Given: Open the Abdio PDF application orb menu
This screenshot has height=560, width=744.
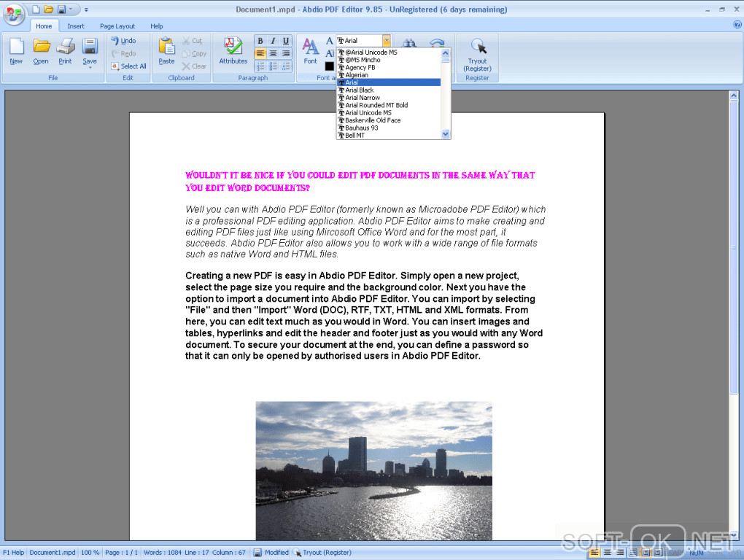Looking at the screenshot, I should [x=15, y=13].
